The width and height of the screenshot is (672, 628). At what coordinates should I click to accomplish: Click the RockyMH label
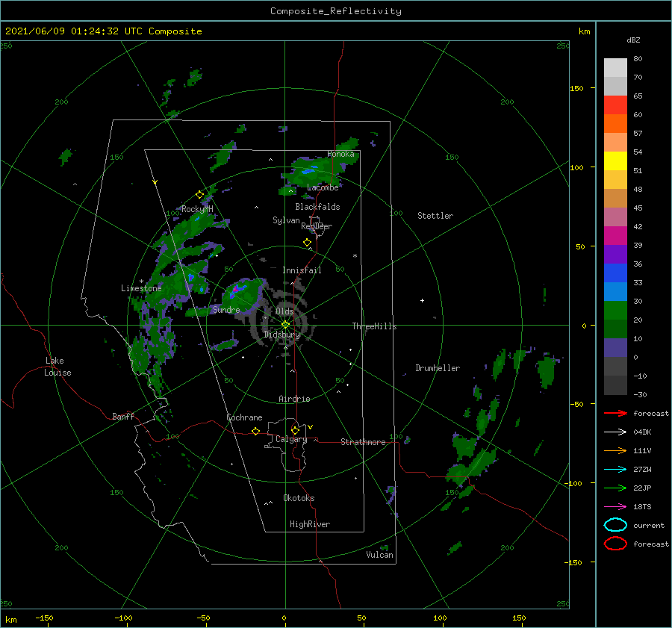[197, 209]
